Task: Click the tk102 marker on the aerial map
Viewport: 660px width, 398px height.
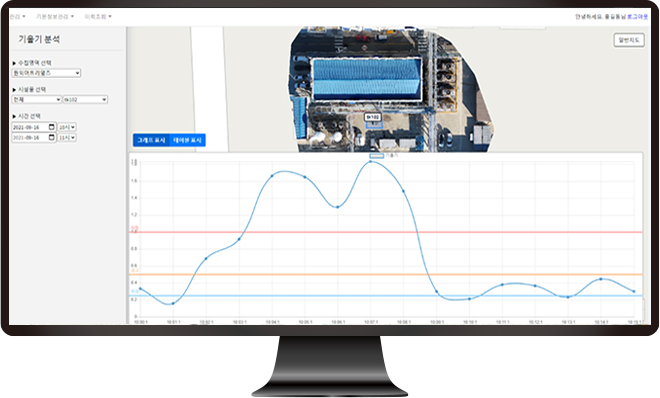Action: tap(373, 117)
